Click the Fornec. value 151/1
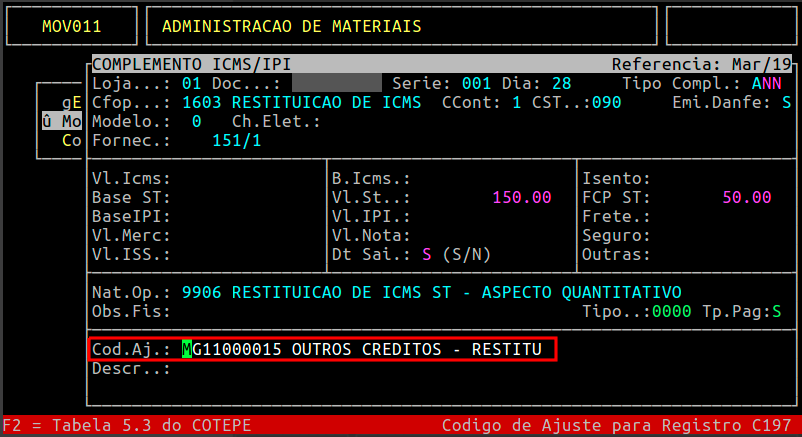The image size is (802, 437). click(x=236, y=141)
